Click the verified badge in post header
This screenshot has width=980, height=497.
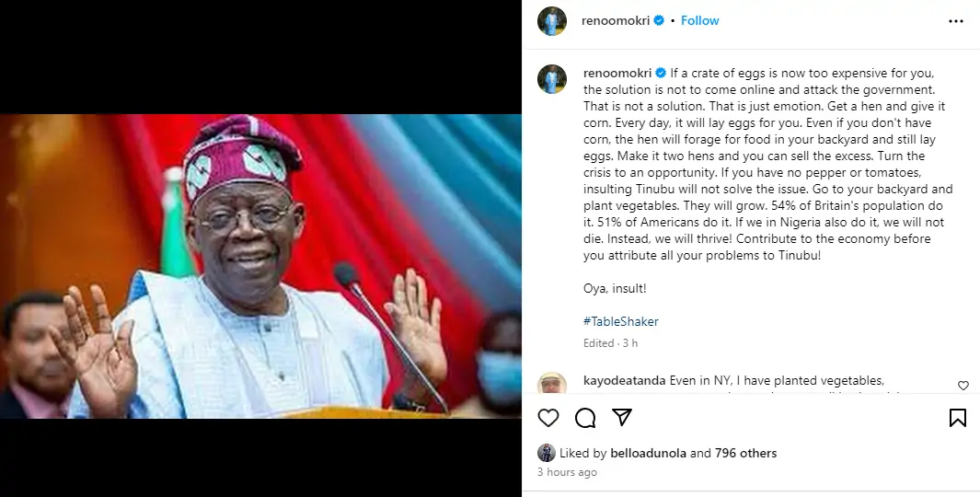(x=659, y=20)
